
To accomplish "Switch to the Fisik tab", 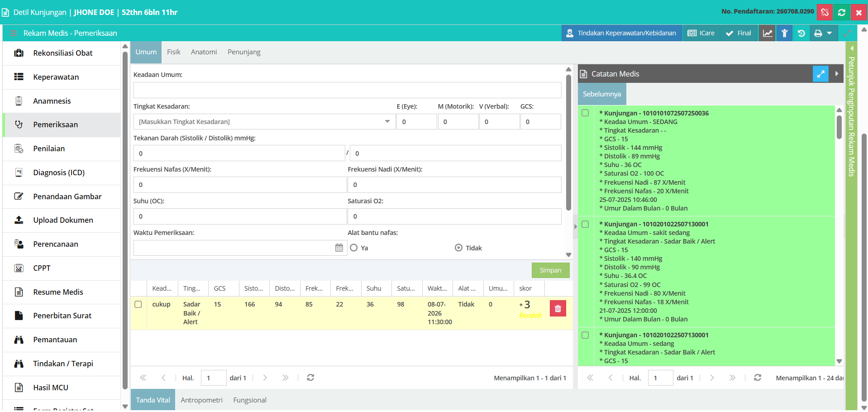I will point(174,52).
